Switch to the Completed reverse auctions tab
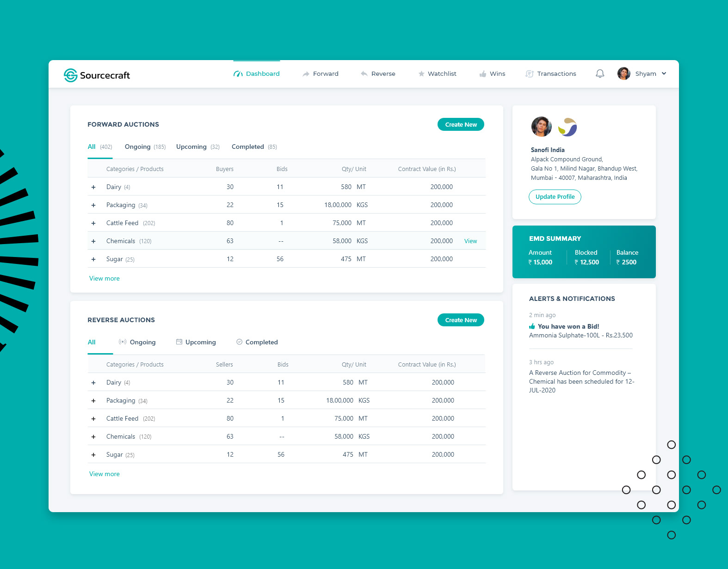 click(257, 343)
